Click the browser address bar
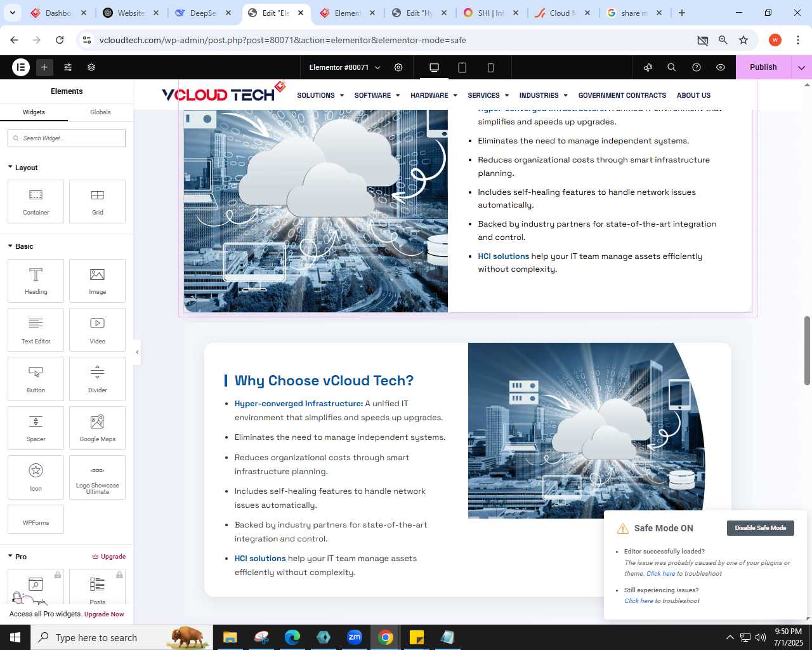This screenshot has height=650, width=812. pyautogui.click(x=393, y=40)
